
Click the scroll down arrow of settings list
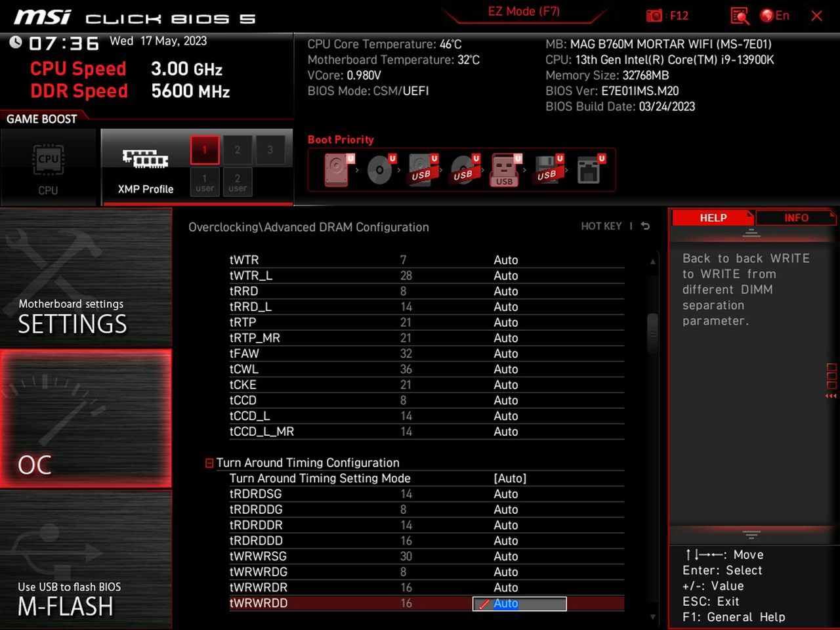click(x=652, y=617)
